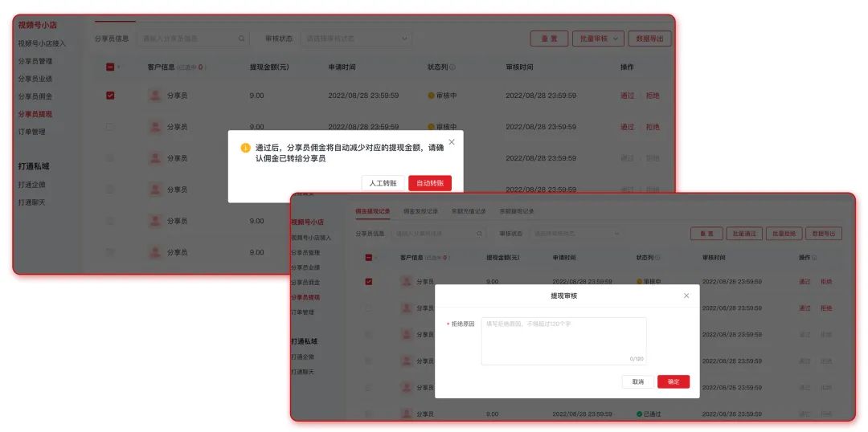The width and height of the screenshot is (868, 432).
Task: Toggle the select-all header checkbox under the 佣金提现记录 tab
Action: point(369,258)
